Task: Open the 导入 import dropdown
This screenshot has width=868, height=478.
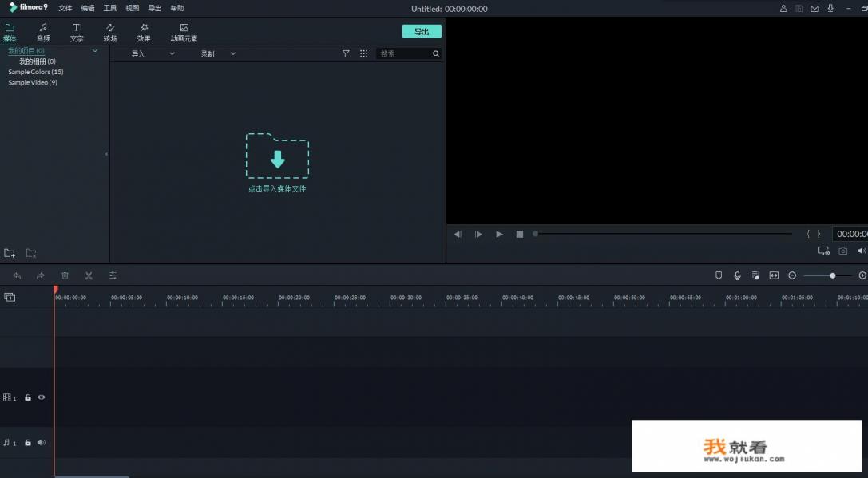Action: 153,53
